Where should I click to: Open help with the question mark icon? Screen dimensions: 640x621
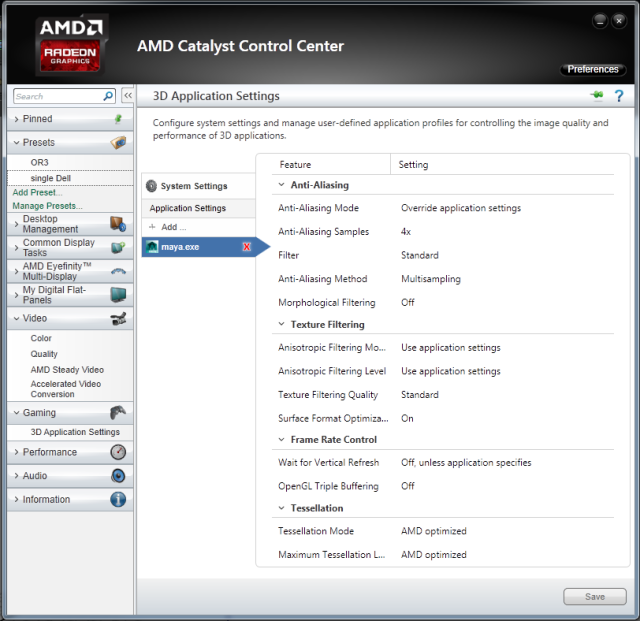[619, 96]
